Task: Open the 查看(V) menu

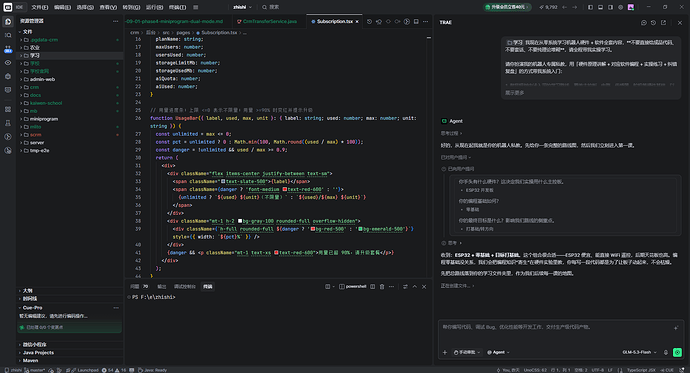Action: [108, 7]
